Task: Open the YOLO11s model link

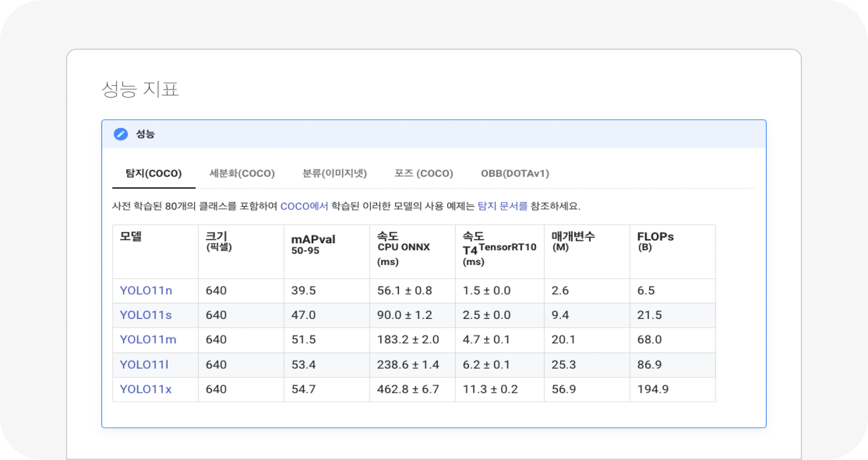Action: [145, 315]
